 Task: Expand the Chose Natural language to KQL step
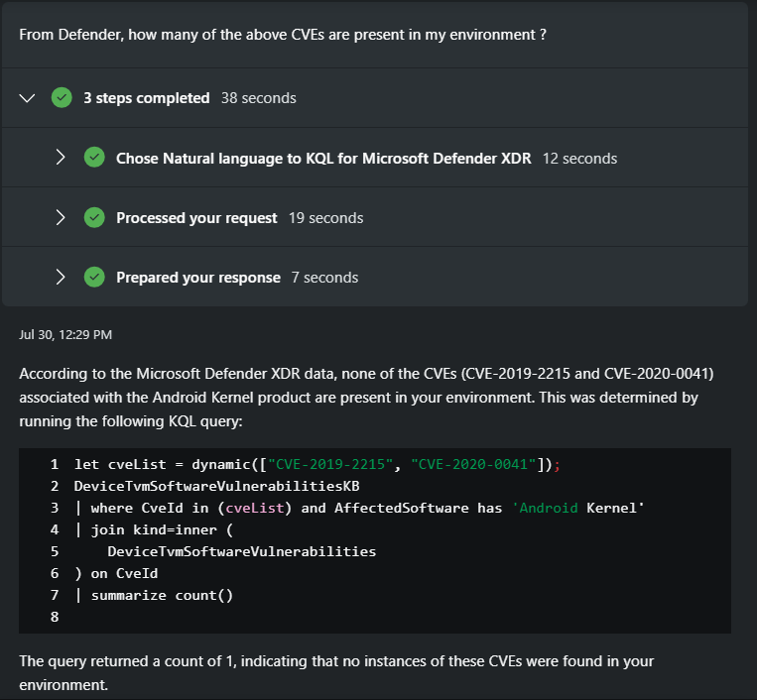(61, 158)
